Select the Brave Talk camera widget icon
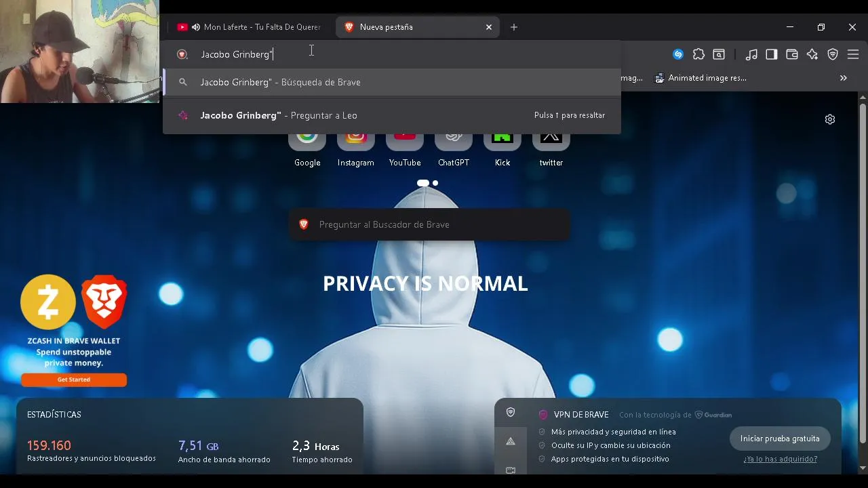Screen dimensions: 868x488 (511, 470)
